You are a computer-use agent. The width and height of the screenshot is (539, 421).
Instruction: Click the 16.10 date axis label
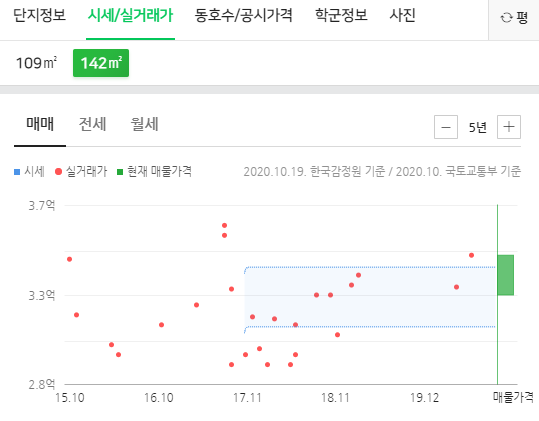[x=158, y=398]
